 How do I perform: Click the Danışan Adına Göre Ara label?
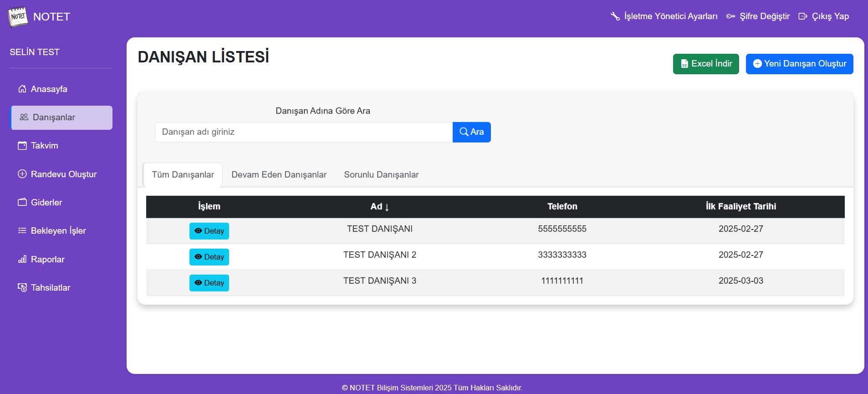(x=323, y=111)
